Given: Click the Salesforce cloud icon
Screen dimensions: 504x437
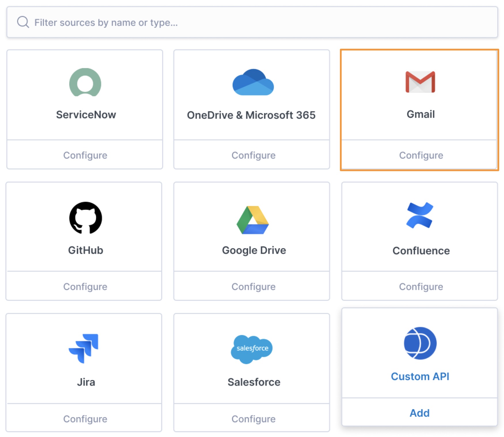Looking at the screenshot, I should tap(252, 349).
